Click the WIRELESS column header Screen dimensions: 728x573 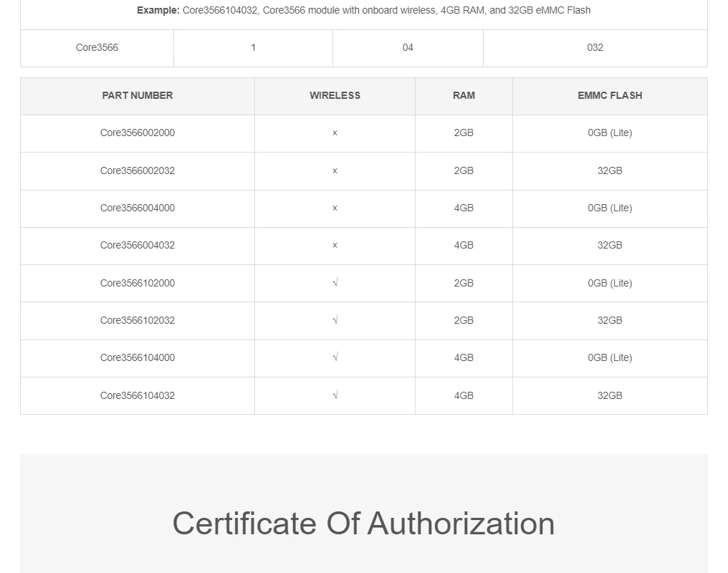335,95
